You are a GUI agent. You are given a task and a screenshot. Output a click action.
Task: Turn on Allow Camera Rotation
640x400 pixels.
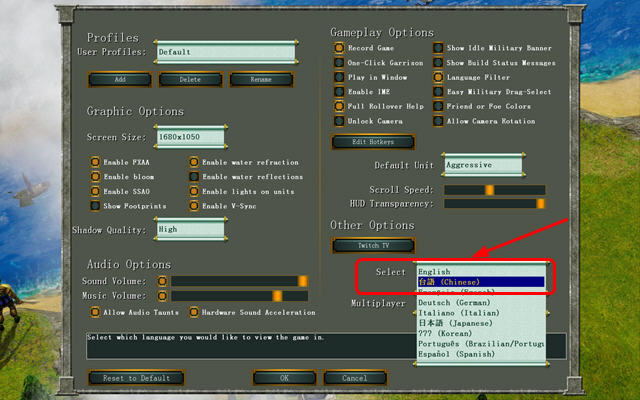click(439, 121)
